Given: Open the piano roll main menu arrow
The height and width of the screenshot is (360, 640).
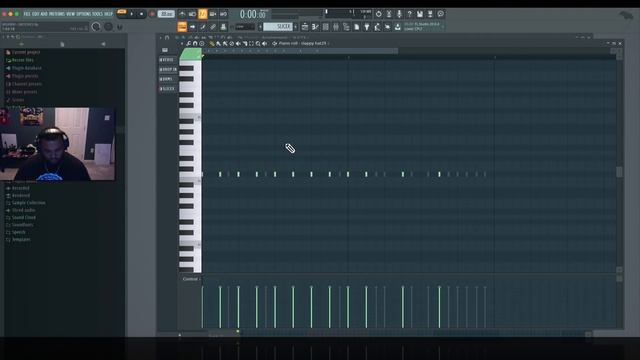Looking at the screenshot, I should pyautogui.click(x=182, y=43).
